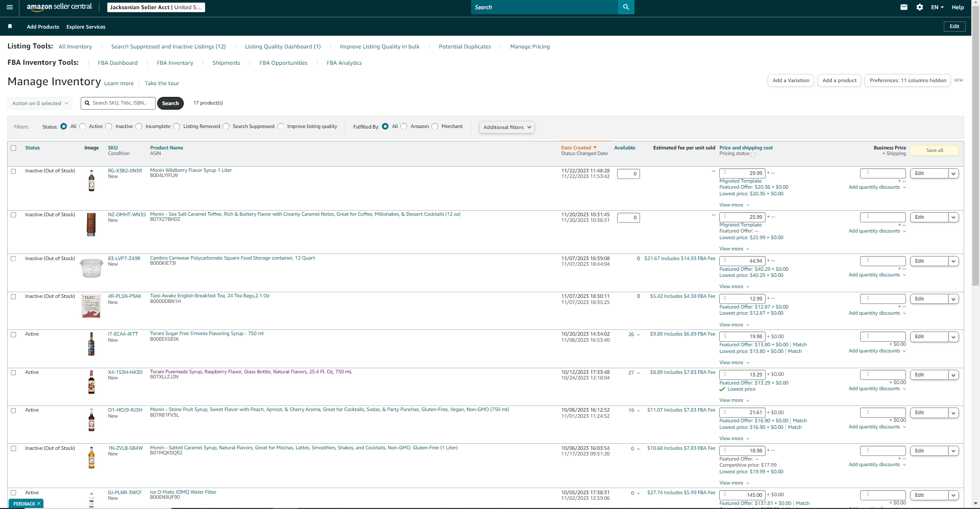Viewport: 980px width, 509px height.
Task: Click the pricing status info icon
Action: 753,155
